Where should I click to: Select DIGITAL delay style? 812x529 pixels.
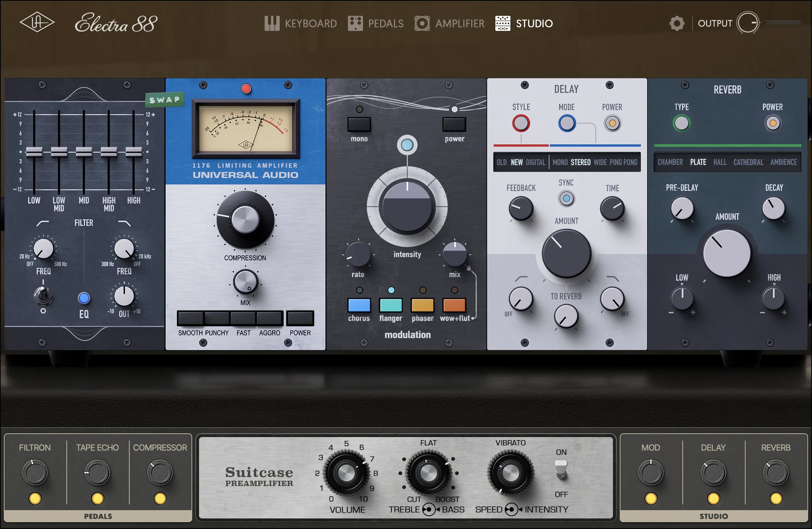coord(536,162)
